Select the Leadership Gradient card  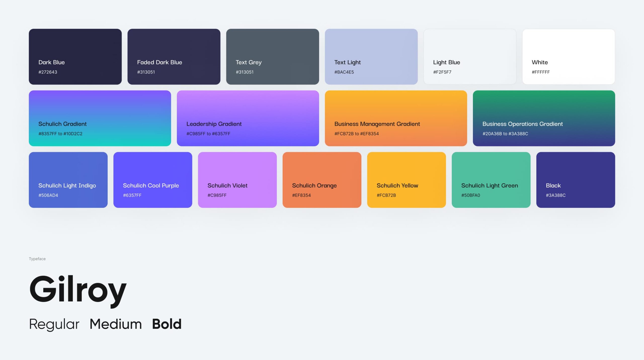coord(248,118)
